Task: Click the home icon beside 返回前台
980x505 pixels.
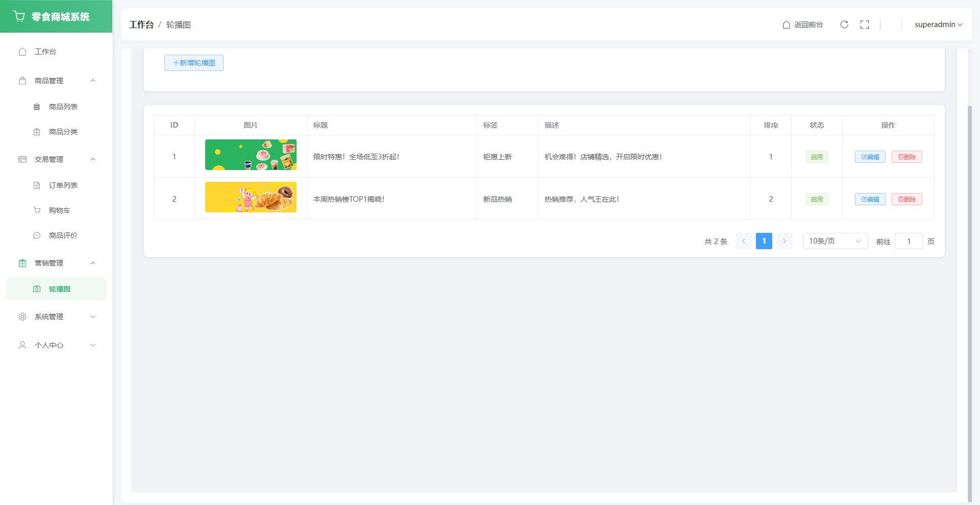Action: coord(786,25)
